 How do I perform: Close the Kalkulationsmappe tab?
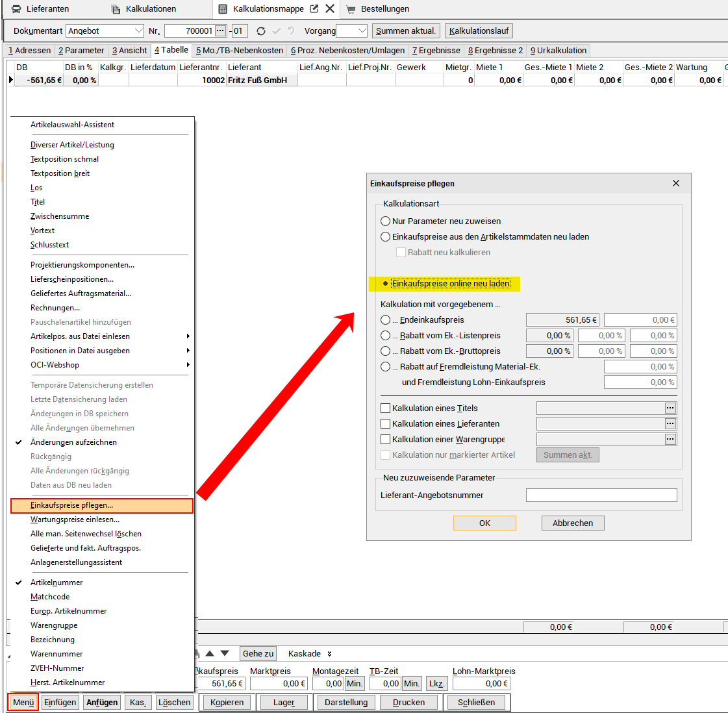point(330,8)
